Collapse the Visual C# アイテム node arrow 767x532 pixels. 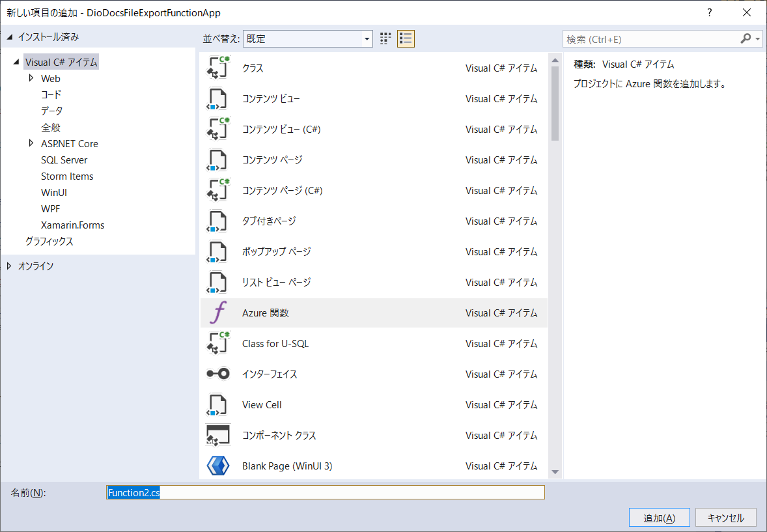(x=16, y=62)
